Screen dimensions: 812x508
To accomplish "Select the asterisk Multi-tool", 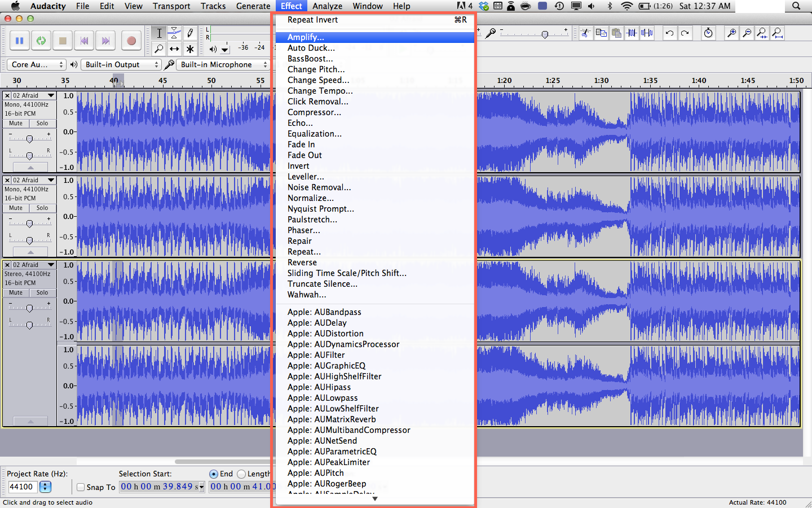I will [x=190, y=49].
